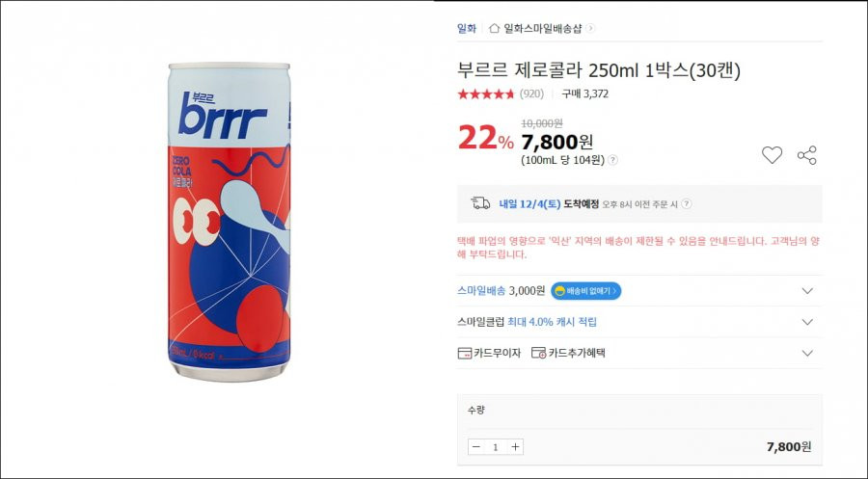
Task: Decrease quantity with the minus button
Action: (475, 447)
